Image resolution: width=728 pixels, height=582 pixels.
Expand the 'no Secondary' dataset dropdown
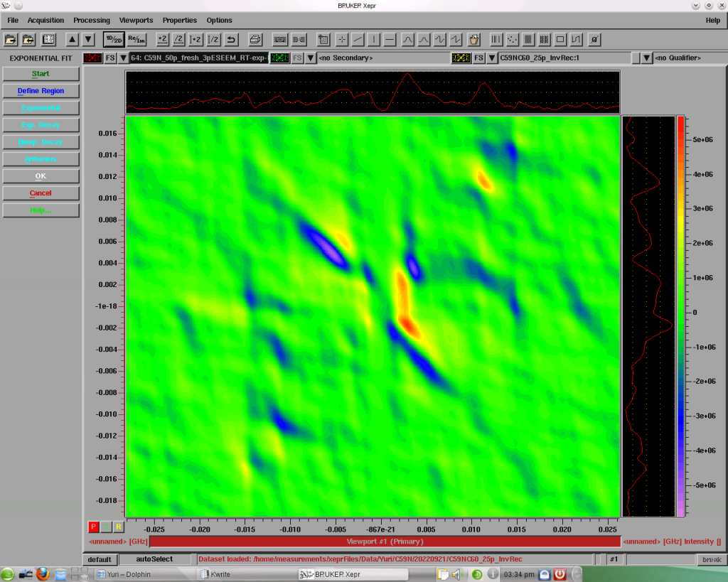click(311, 58)
